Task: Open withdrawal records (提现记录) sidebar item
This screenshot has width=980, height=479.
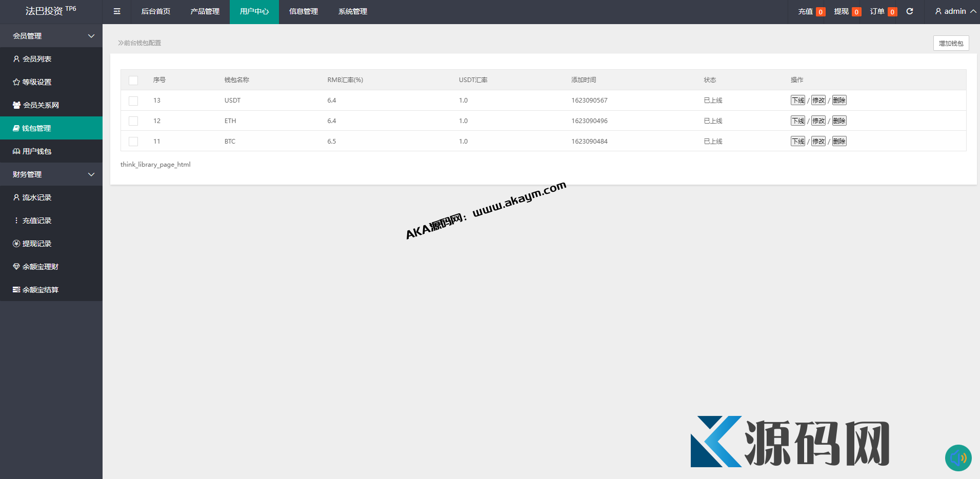Action: (37, 244)
